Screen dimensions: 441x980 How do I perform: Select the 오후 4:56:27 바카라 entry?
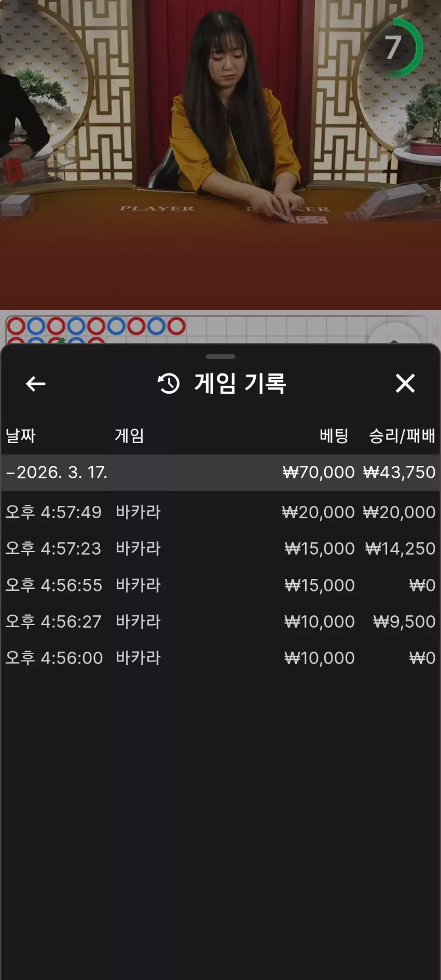pyautogui.click(x=220, y=622)
